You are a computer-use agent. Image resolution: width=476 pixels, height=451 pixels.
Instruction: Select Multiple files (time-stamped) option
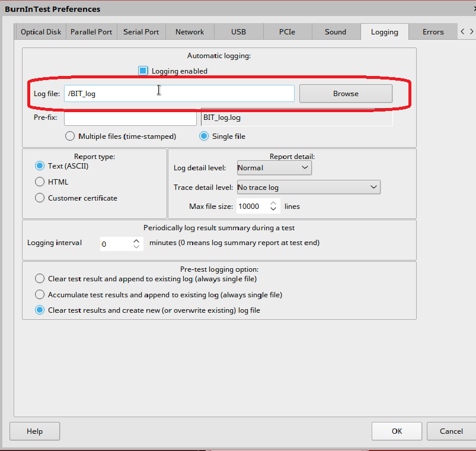(70, 136)
